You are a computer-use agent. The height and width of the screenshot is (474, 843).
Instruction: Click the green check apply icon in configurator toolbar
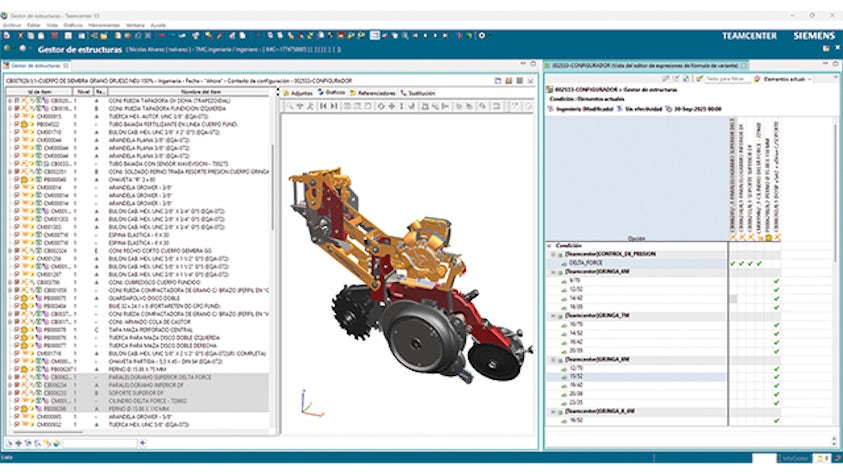coord(699,79)
